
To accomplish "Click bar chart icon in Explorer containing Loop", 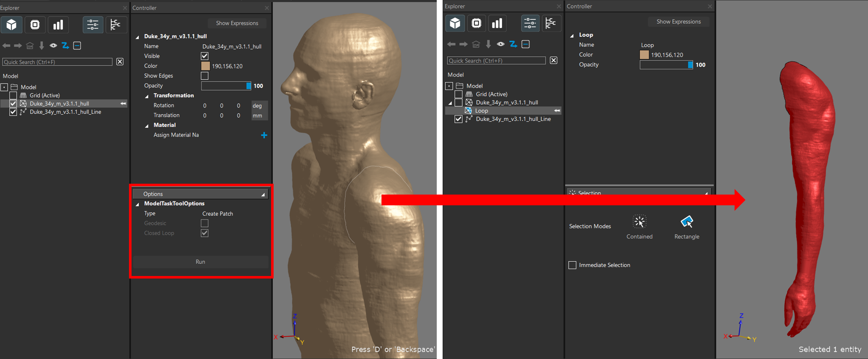I will [497, 23].
